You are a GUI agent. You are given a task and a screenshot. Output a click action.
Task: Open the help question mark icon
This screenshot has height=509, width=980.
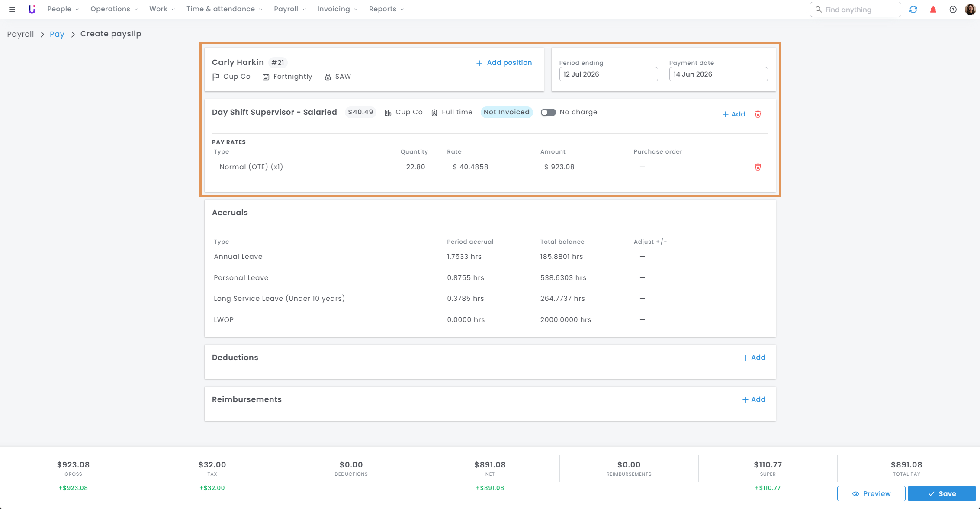point(953,10)
